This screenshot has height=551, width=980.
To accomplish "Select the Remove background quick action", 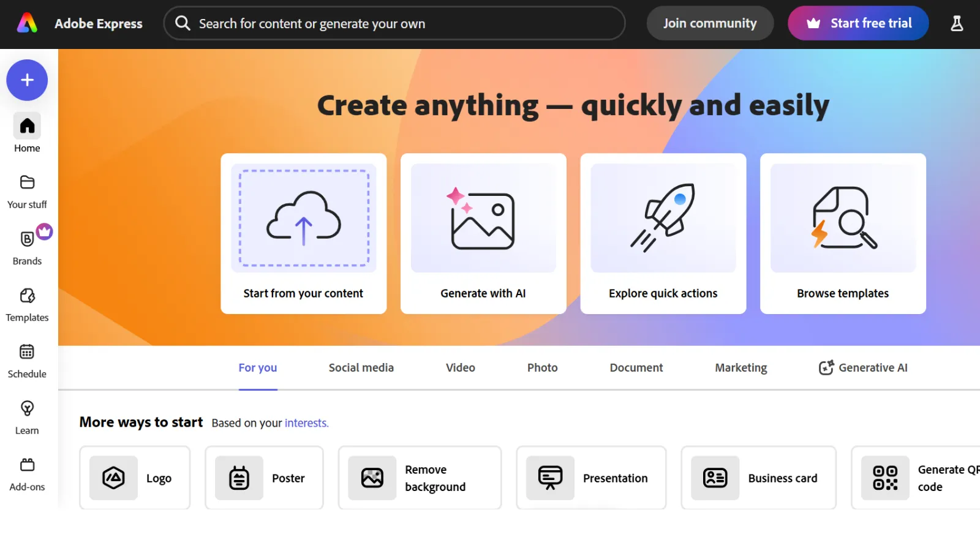I will coord(419,478).
